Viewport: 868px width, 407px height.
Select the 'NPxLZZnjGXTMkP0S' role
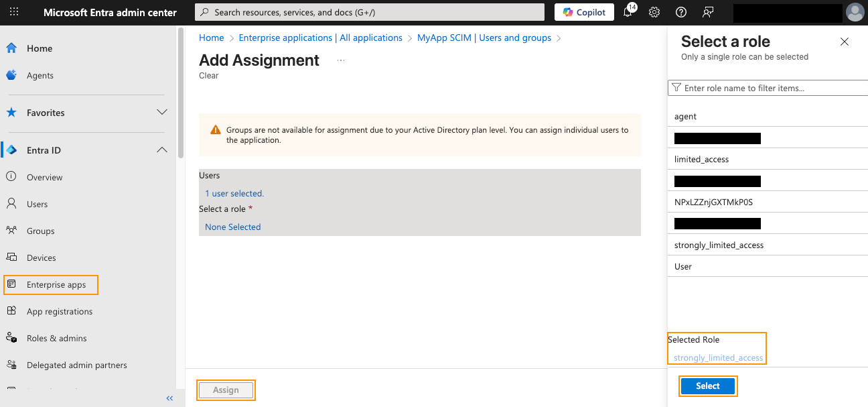pyautogui.click(x=768, y=202)
